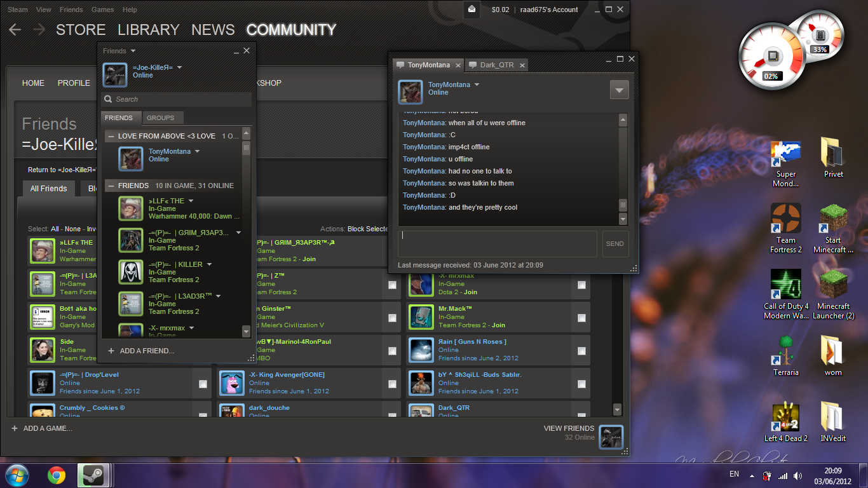
Task: Click »LLF« THE avatar in Friends window list
Action: (x=131, y=208)
